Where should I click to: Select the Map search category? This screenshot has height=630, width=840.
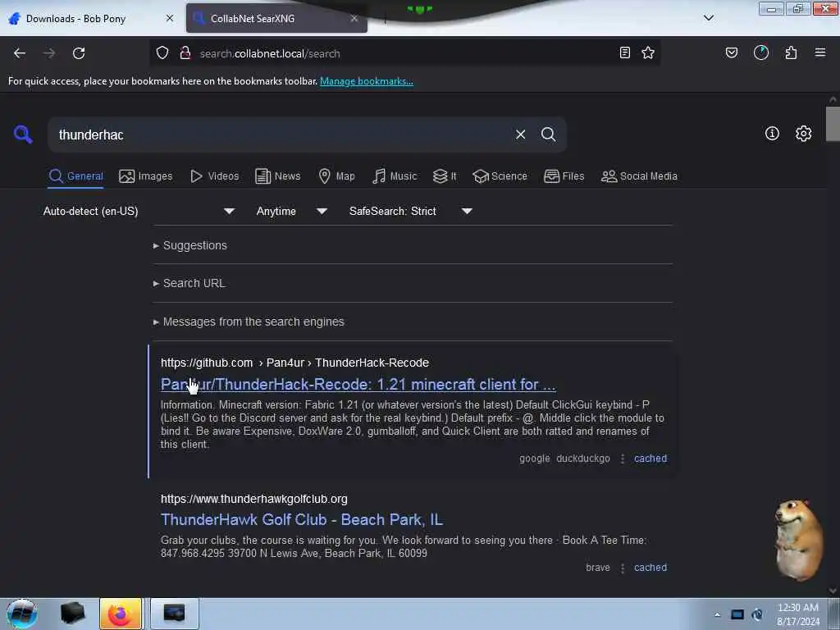(337, 176)
